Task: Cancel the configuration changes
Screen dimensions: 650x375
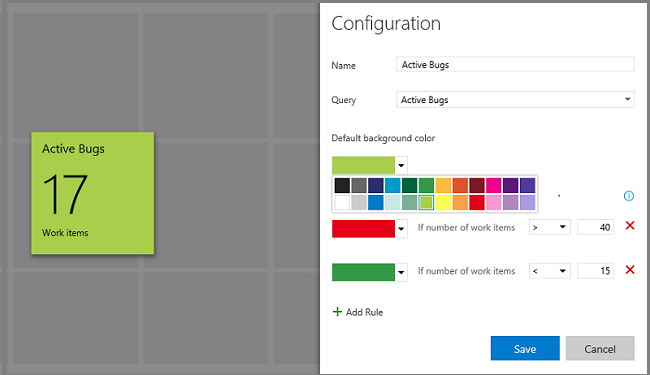Action: pos(600,348)
